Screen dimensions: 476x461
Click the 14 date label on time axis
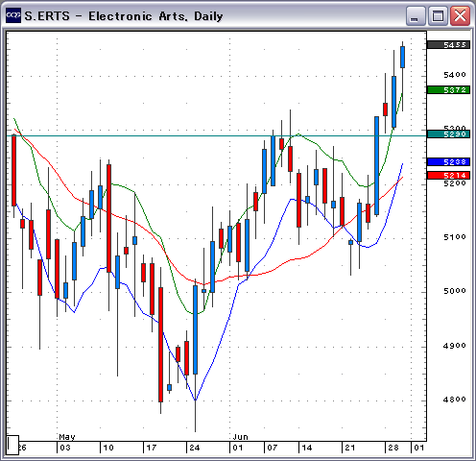(307, 448)
